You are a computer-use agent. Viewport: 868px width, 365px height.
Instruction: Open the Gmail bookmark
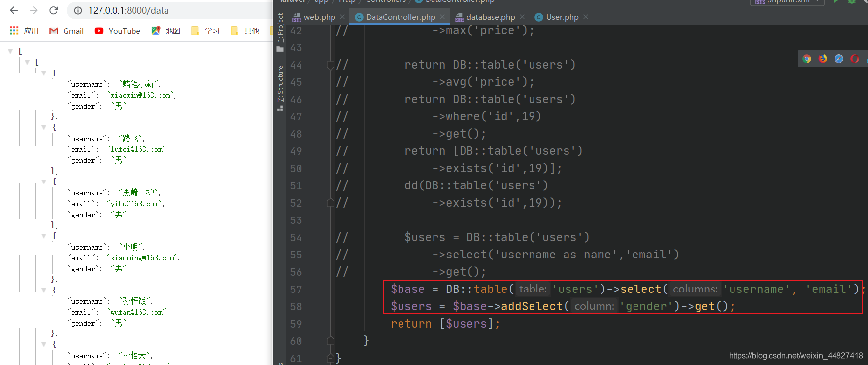click(x=67, y=31)
